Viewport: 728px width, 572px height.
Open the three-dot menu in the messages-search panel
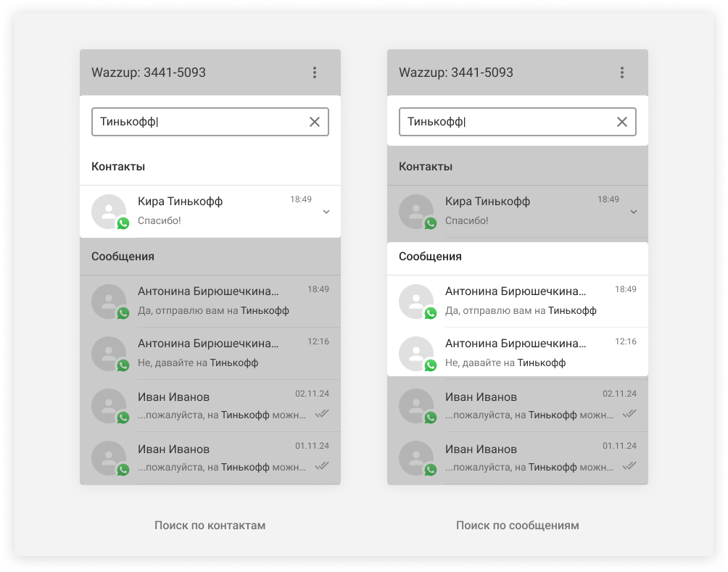tap(622, 72)
